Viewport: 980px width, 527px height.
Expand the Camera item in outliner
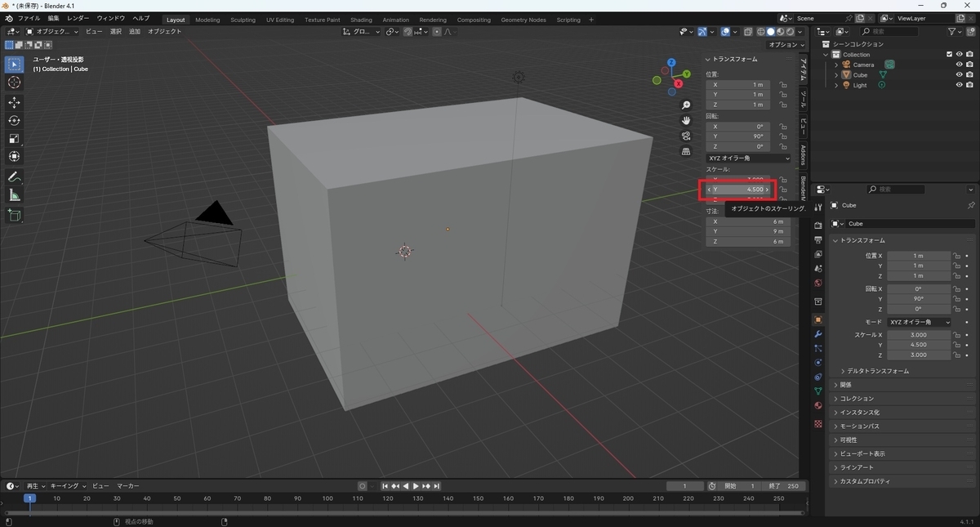coord(836,65)
